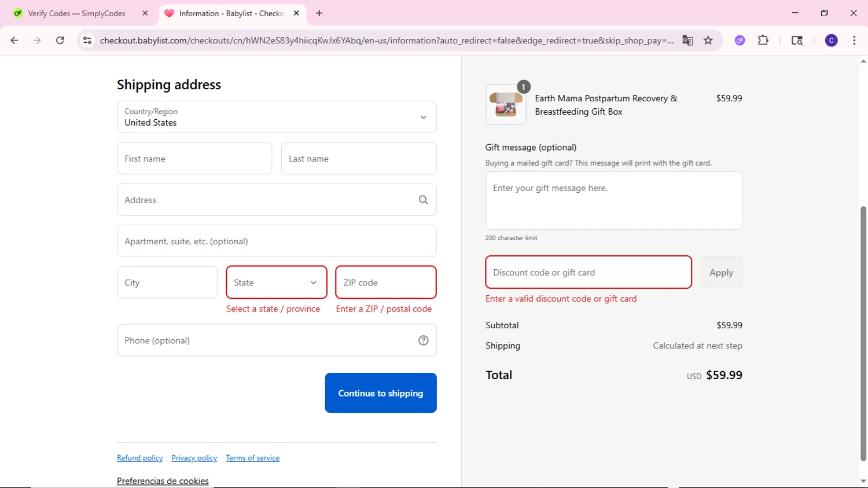868x488 pixels.
Task: Click the Continue to shipping button
Action: click(x=381, y=393)
